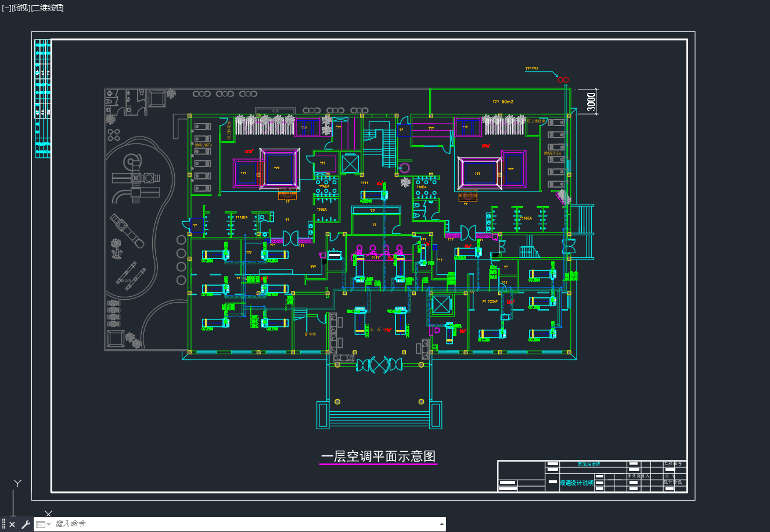Image resolution: width=770 pixels, height=532 pixels.
Task: Grab the command line grip handle
Action: pos(3,524)
